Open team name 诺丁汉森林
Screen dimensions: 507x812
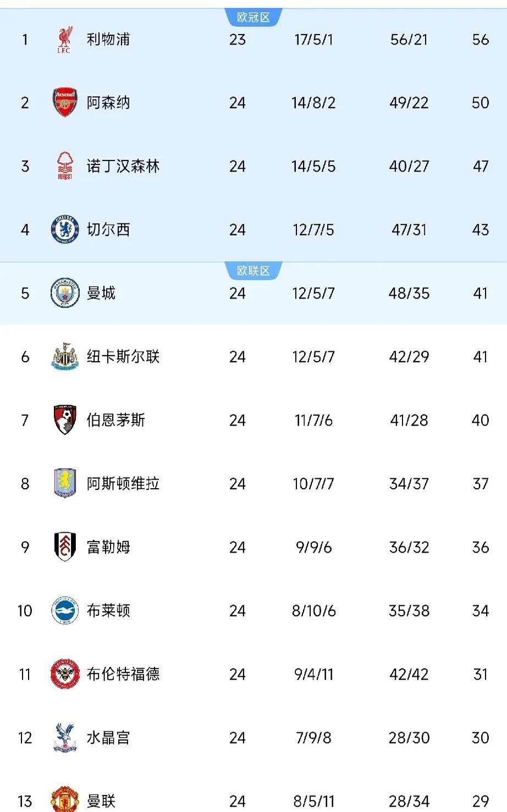[123, 166]
